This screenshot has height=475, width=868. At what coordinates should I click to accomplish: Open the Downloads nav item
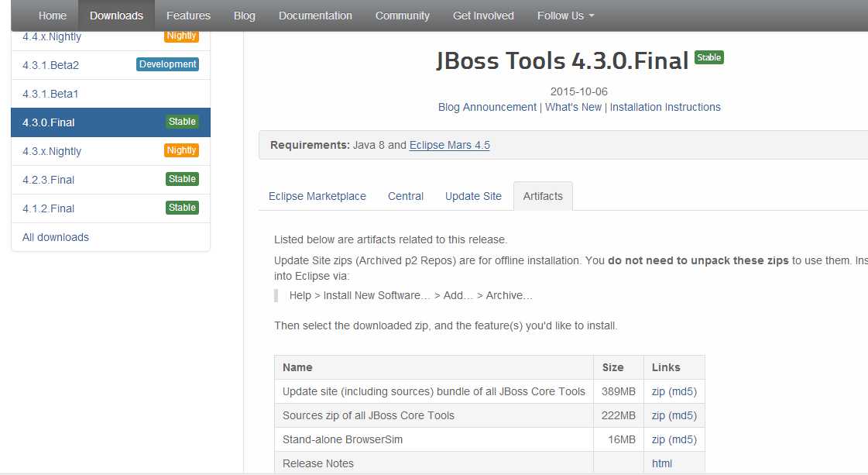point(116,15)
